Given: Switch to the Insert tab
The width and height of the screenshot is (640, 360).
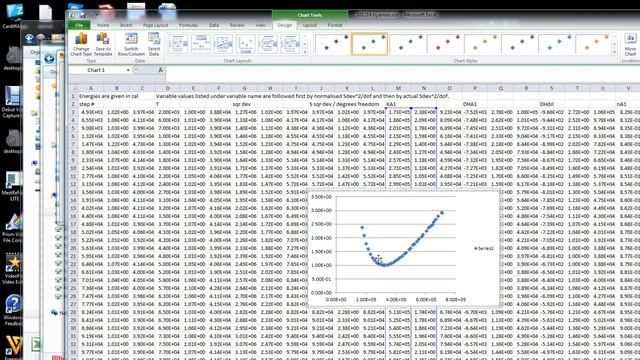Looking at the screenshot, I should [x=126, y=25].
